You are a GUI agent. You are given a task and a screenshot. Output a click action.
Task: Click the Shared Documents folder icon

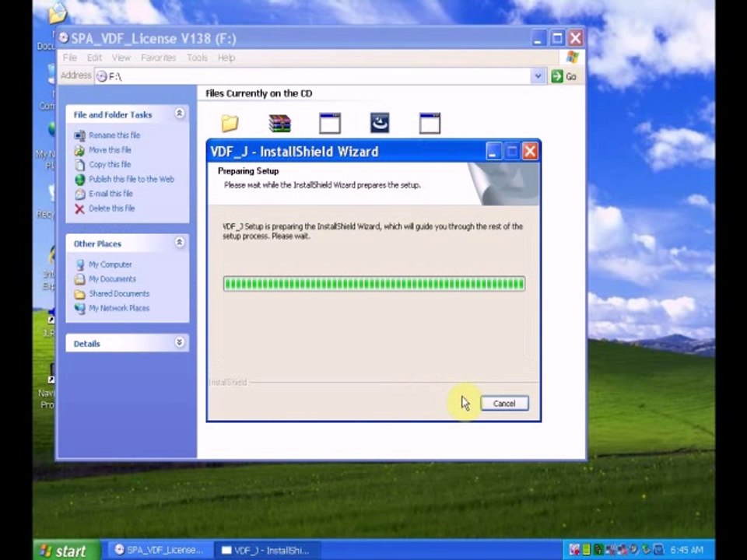(x=79, y=294)
